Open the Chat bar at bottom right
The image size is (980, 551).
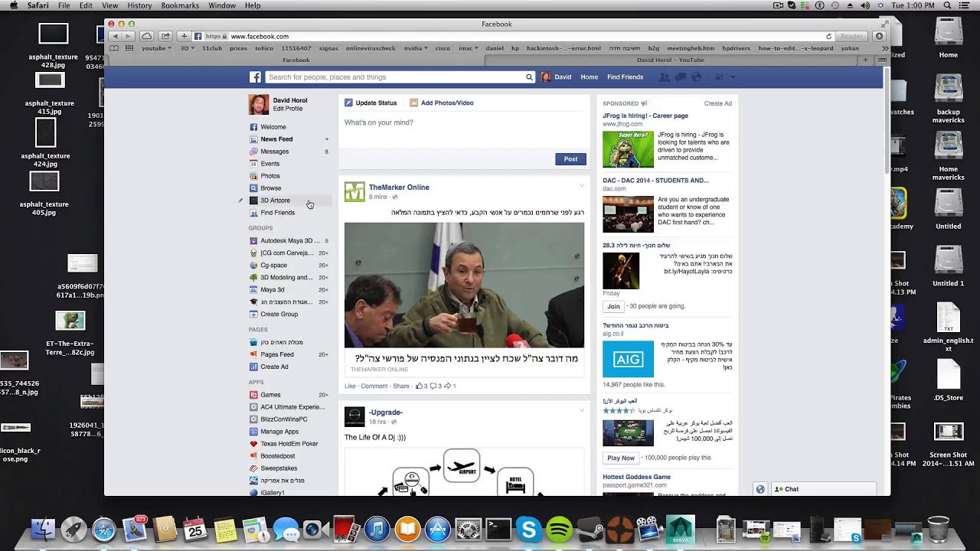click(x=823, y=489)
